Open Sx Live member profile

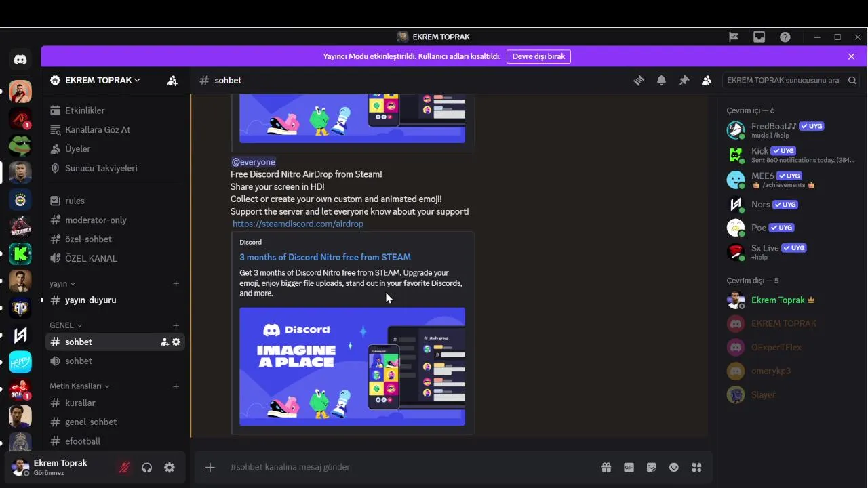pos(791,251)
